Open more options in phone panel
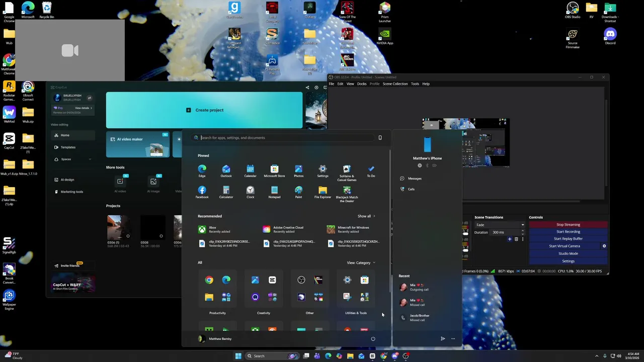644x362 pixels. pos(453,338)
